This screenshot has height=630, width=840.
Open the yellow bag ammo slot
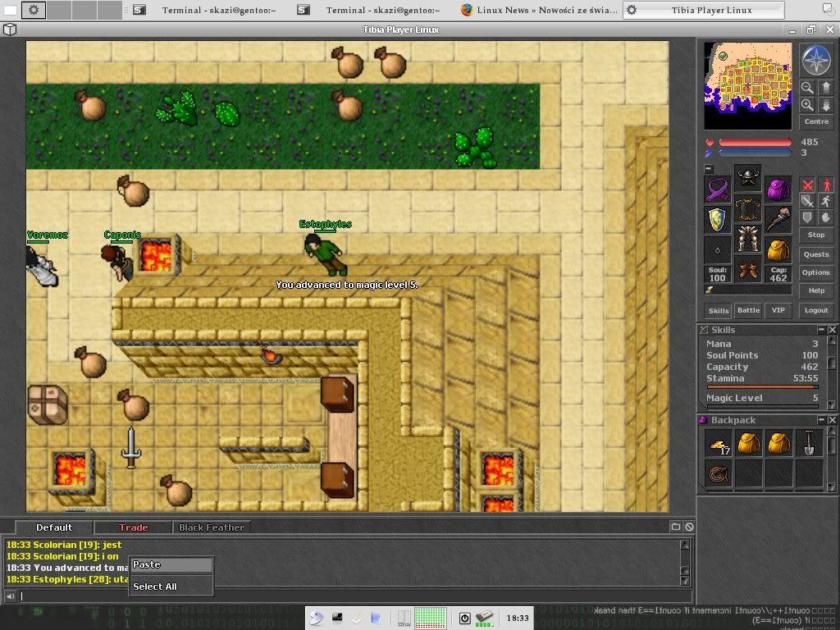point(778,250)
